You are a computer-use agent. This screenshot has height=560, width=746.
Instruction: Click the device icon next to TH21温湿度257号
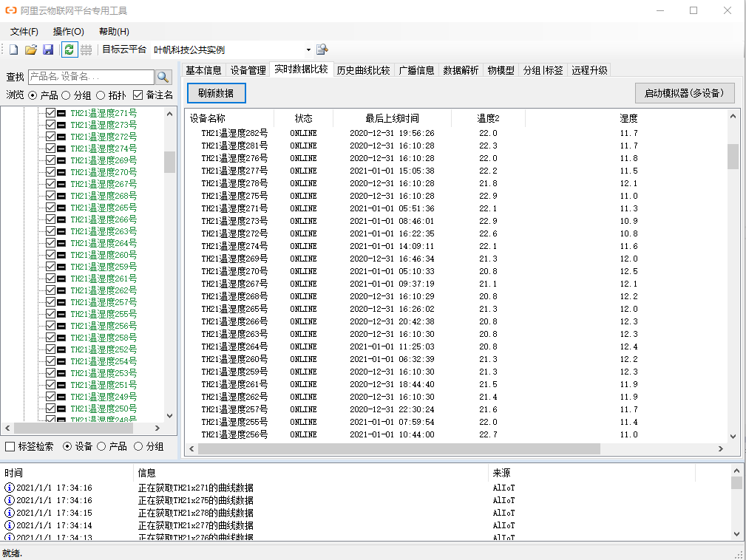pos(61,302)
